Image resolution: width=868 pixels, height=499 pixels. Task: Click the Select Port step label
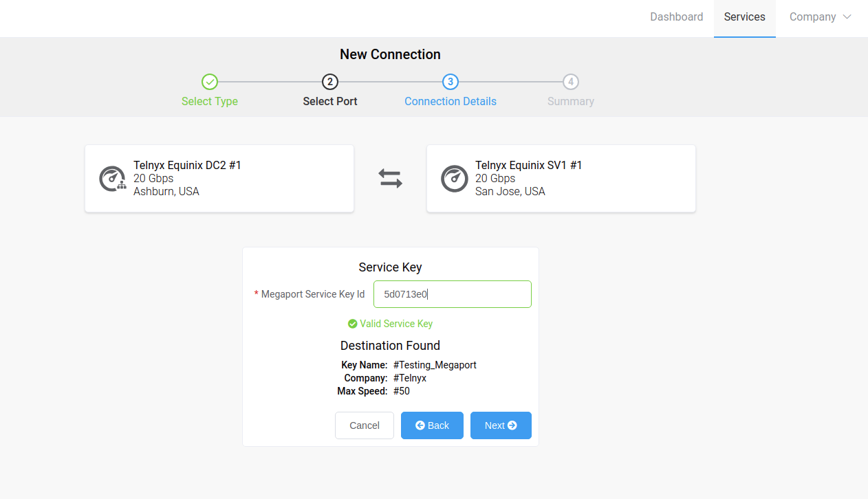click(330, 101)
